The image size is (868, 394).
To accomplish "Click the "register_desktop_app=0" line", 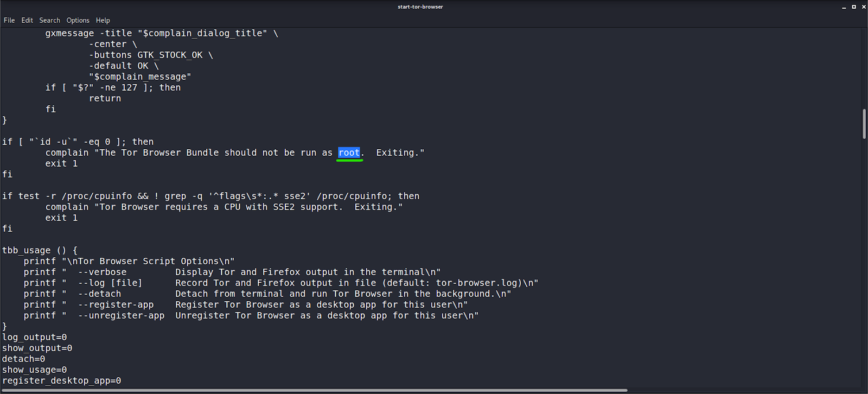I will click(x=62, y=380).
